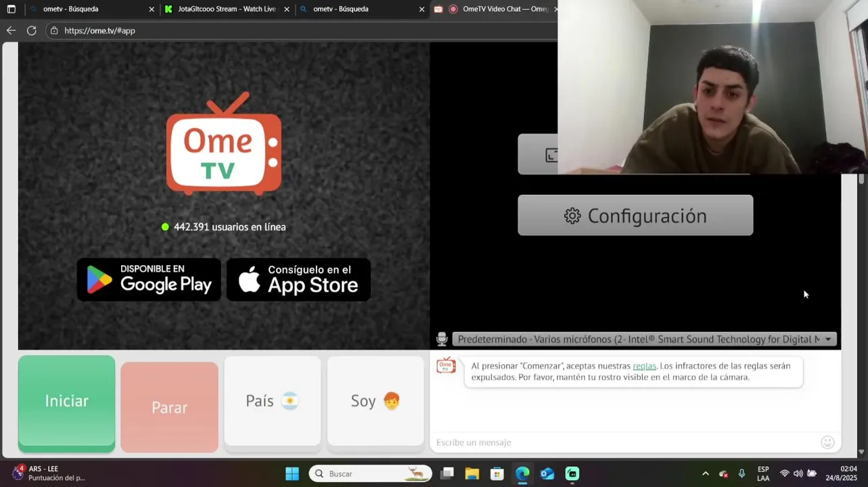Click the site info lock icon
This screenshot has height=487, width=868.
click(54, 30)
